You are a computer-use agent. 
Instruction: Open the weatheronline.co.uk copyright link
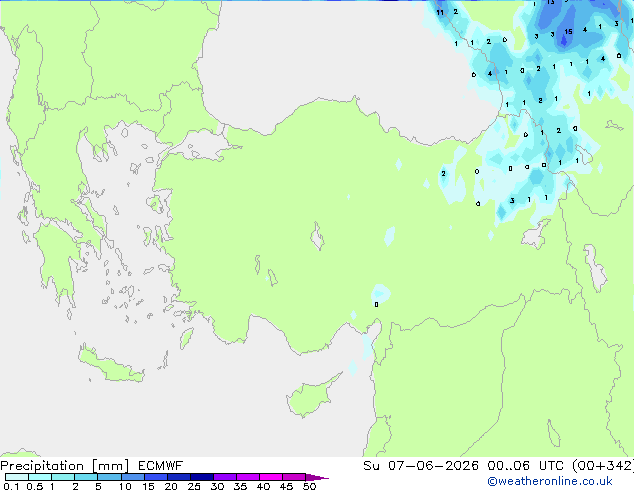(x=550, y=481)
